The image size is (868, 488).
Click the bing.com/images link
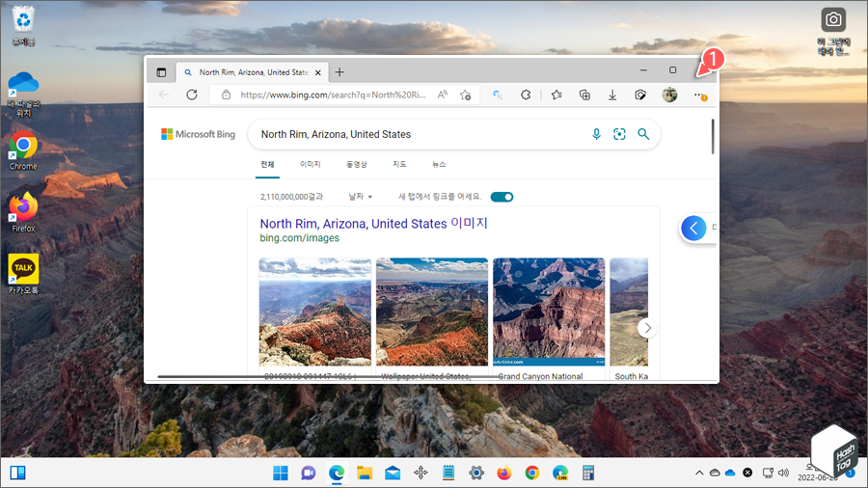pyautogui.click(x=300, y=238)
